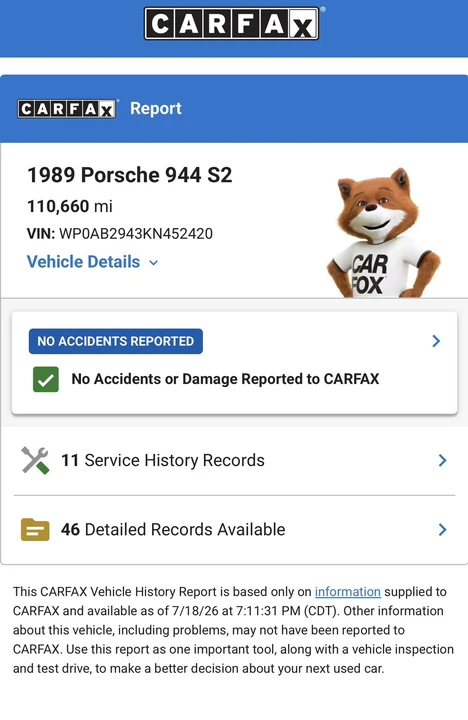468x720 pixels.
Task: Click the wrench and screwdriver service icon
Action: pos(35,461)
